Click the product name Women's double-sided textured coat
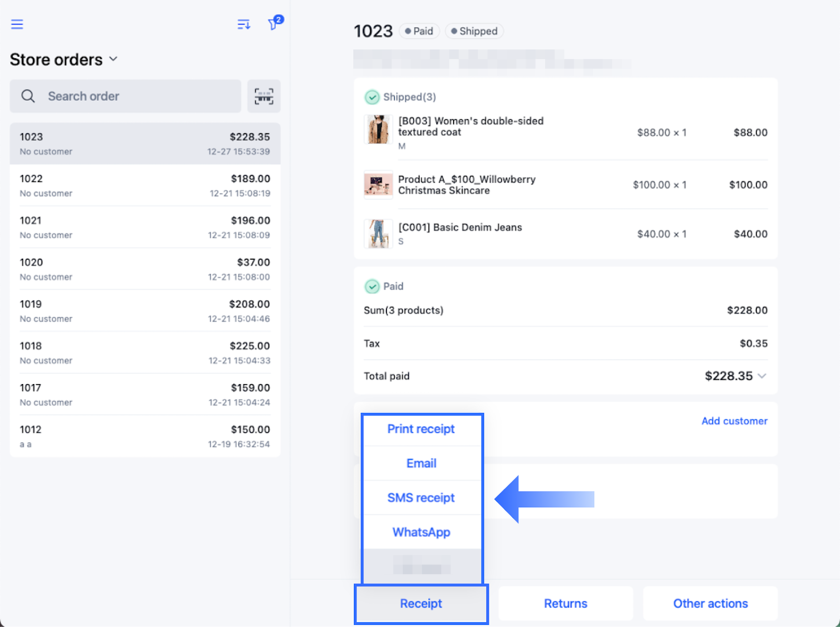 471,126
